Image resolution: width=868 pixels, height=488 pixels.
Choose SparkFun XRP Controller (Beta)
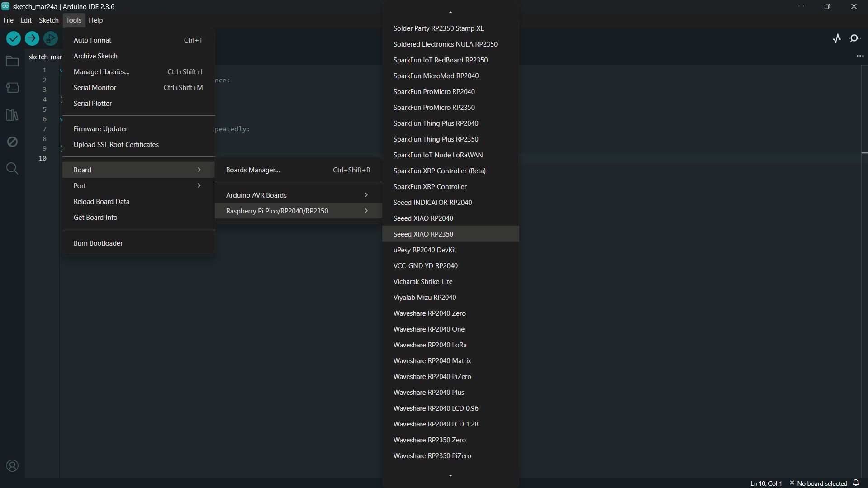pyautogui.click(x=451, y=171)
